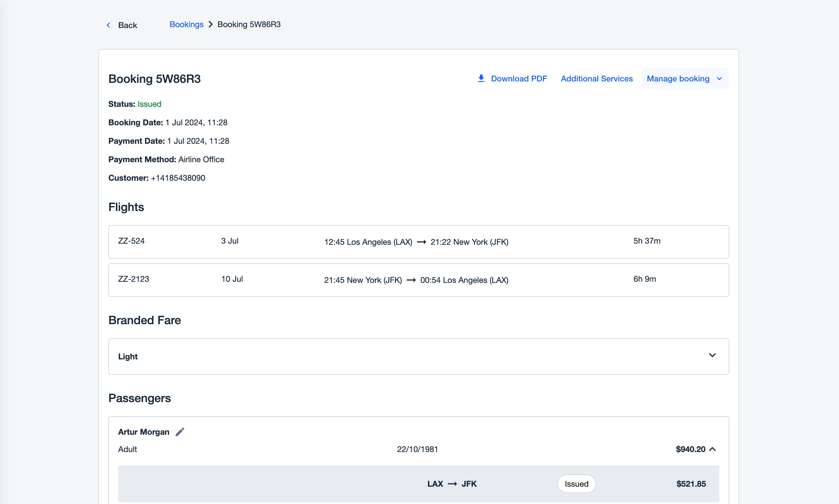Click the Download PDF arrow icon

(x=481, y=79)
